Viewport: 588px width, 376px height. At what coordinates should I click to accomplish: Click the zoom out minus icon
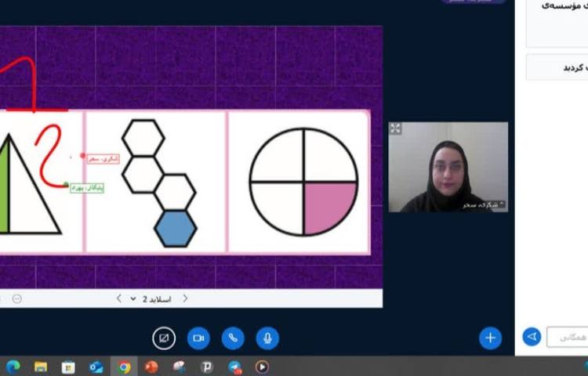[17, 298]
